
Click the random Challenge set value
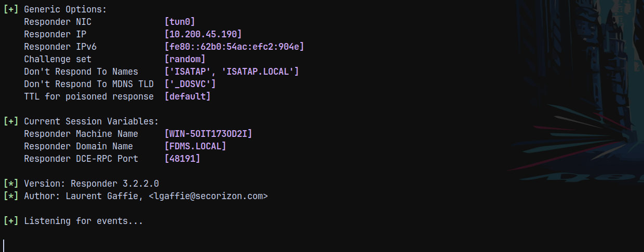click(x=185, y=59)
